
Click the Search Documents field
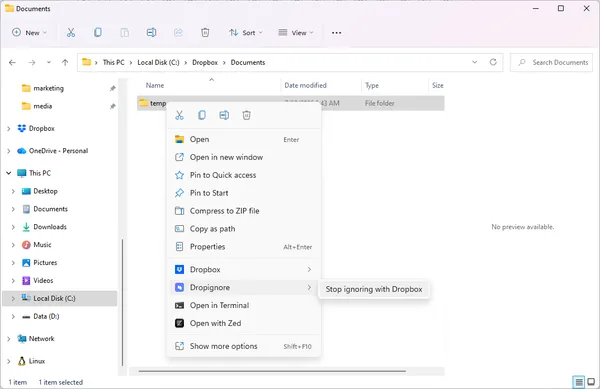coord(551,62)
